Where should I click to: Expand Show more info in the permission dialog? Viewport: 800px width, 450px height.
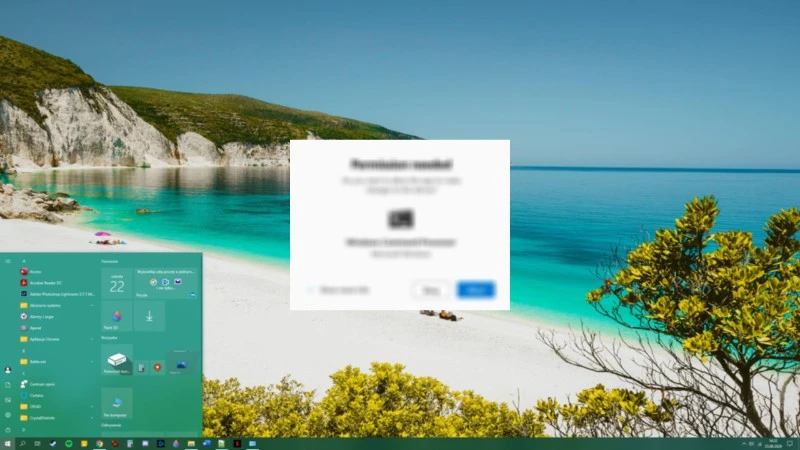point(339,290)
